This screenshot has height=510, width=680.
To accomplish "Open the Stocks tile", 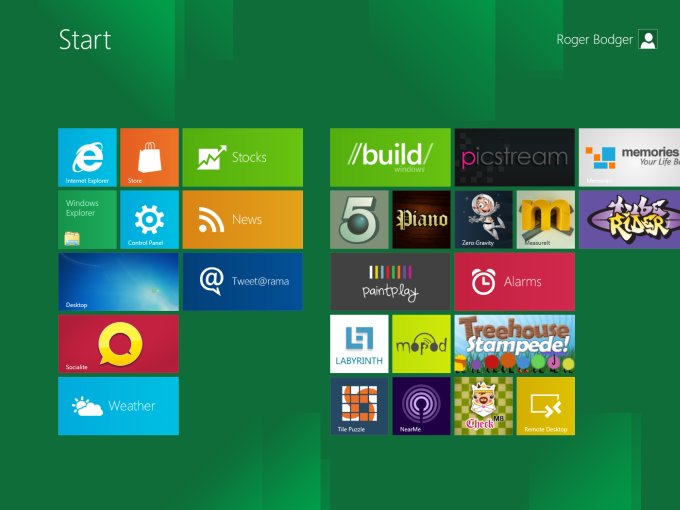I will click(242, 157).
